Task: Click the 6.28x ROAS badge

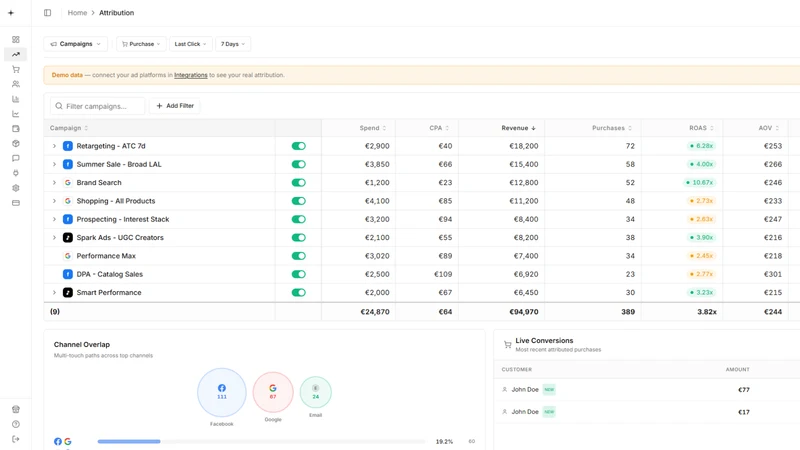Action: point(702,146)
